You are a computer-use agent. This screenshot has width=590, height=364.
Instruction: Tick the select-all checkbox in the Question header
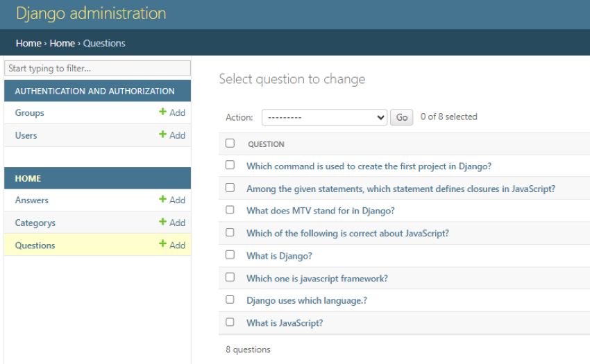pos(230,144)
